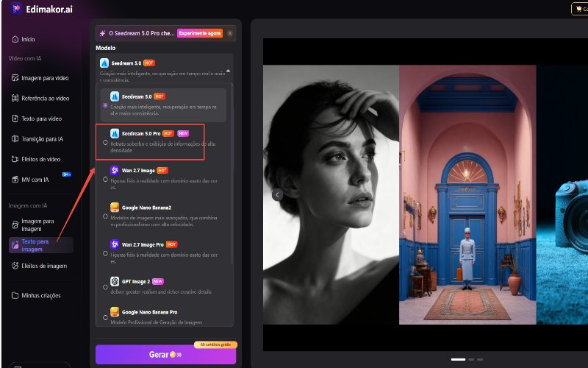
Task: Click the Efeitos de imagem label
Action: [x=44, y=266]
